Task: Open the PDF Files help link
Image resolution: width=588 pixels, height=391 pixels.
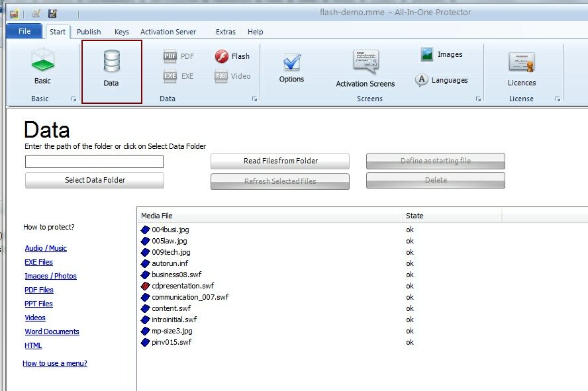Action: [x=39, y=290]
